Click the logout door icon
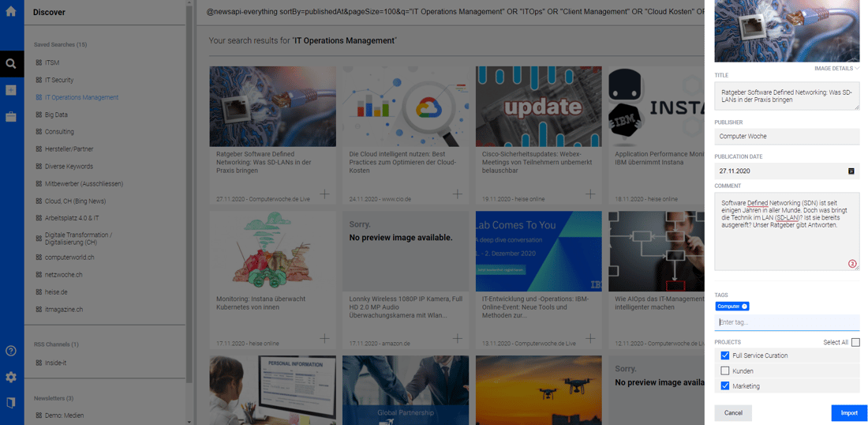 pyautogui.click(x=11, y=403)
